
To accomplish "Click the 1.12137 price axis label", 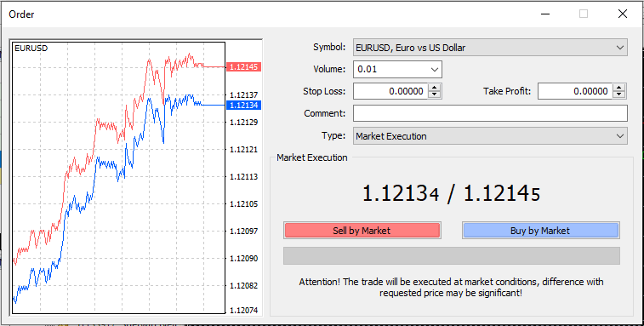I will [x=243, y=95].
